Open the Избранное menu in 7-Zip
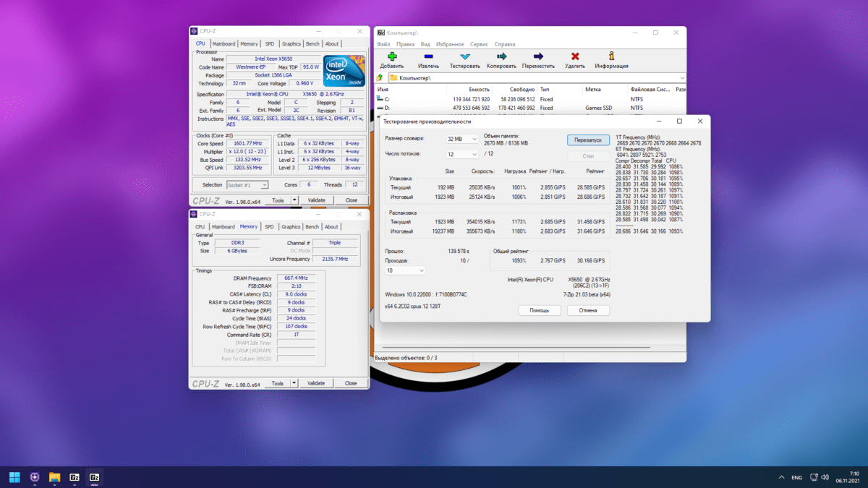The image size is (868, 488). (450, 44)
